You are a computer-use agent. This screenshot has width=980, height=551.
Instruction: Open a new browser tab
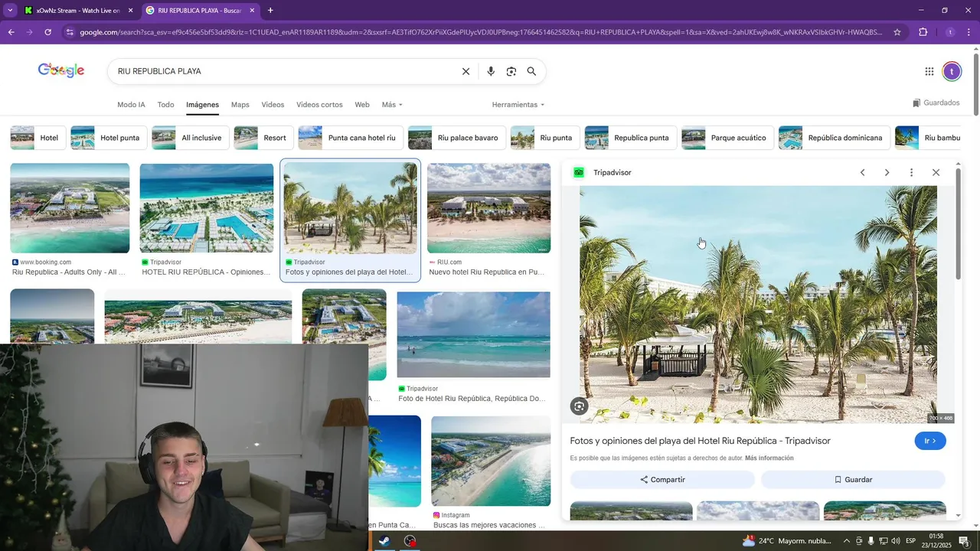coord(270,11)
